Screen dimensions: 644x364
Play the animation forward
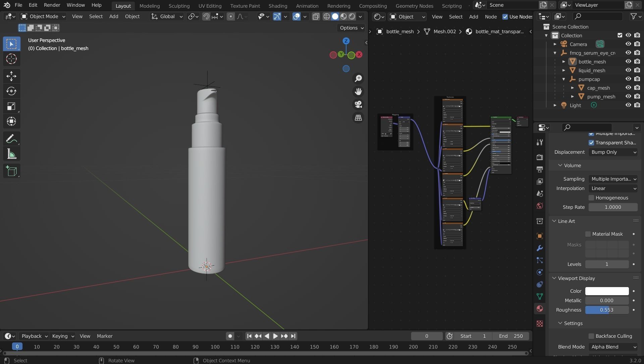click(275, 336)
